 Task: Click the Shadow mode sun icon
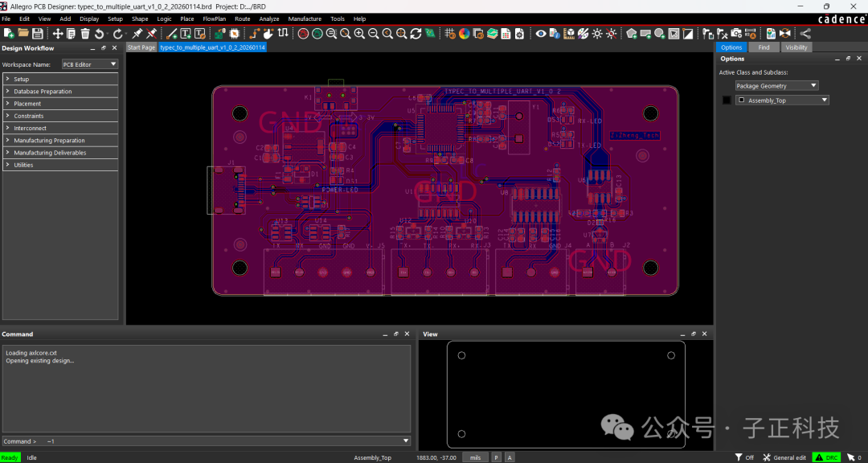point(597,33)
